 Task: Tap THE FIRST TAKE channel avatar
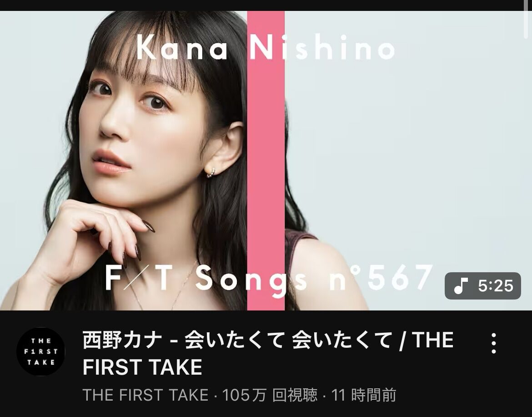tap(41, 351)
